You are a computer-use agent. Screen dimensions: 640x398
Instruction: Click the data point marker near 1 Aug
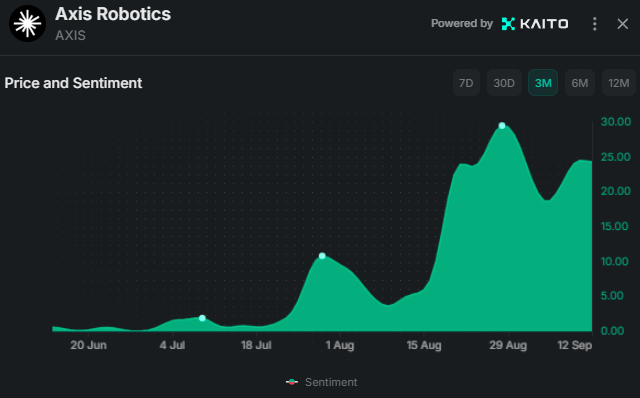pos(322,256)
